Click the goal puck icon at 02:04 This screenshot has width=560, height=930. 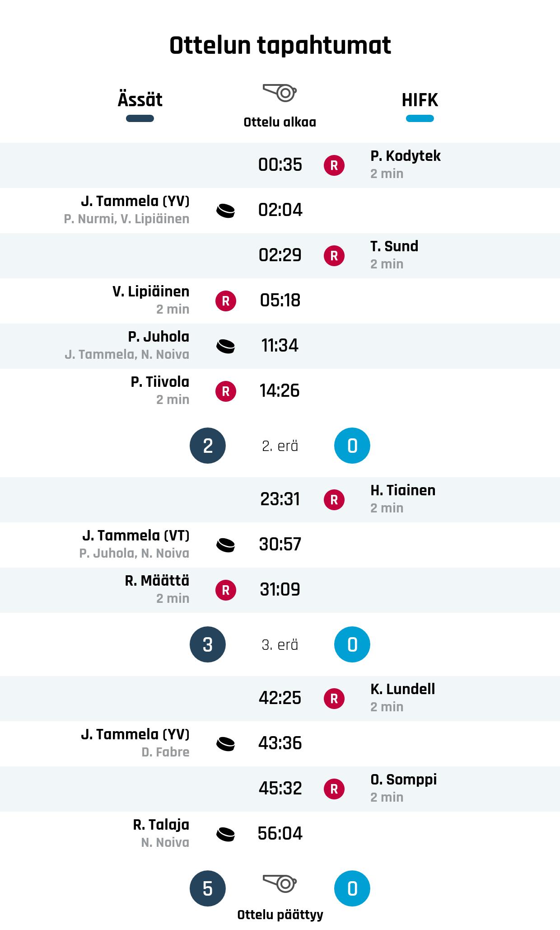coord(226,211)
